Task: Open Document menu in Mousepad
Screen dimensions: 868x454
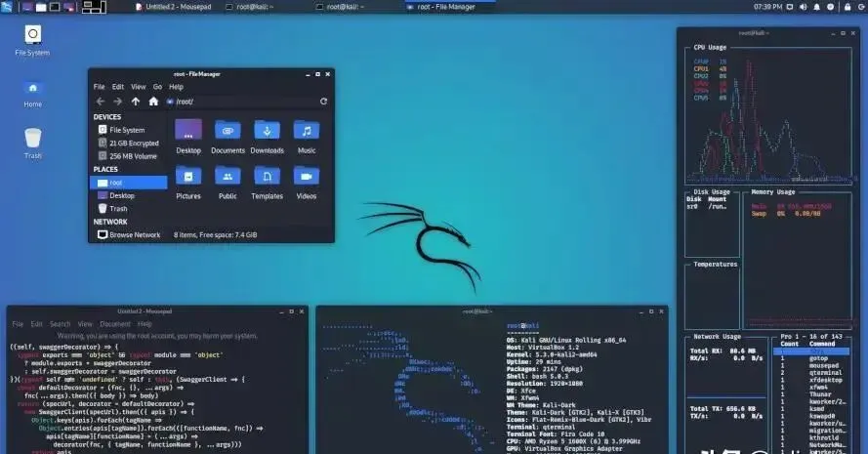Action: [x=115, y=324]
